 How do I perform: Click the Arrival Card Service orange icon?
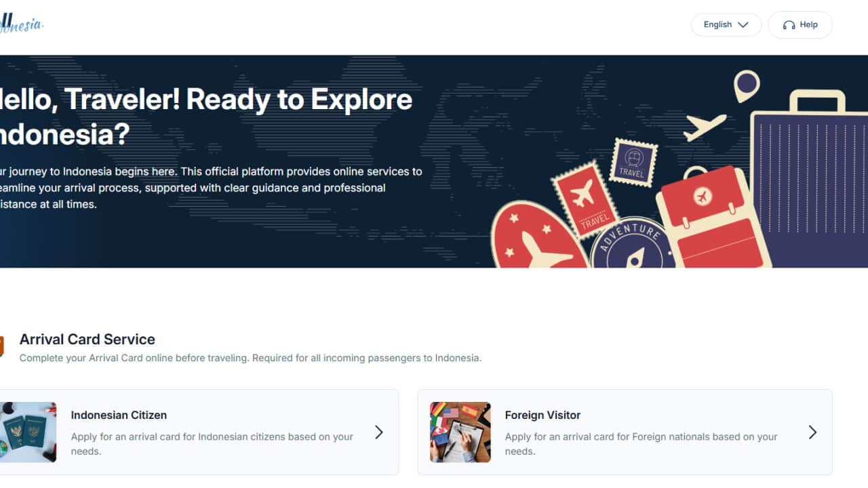point(2,346)
